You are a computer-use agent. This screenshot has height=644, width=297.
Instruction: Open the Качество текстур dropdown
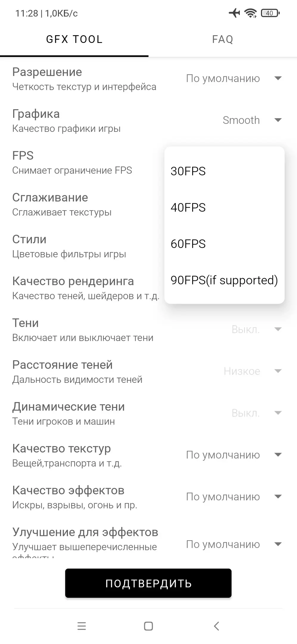tap(278, 455)
